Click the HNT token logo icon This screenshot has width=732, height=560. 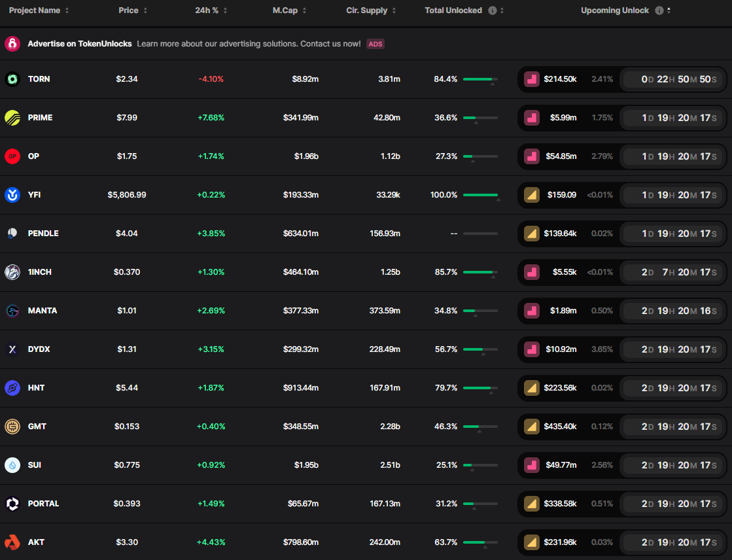tap(12, 388)
